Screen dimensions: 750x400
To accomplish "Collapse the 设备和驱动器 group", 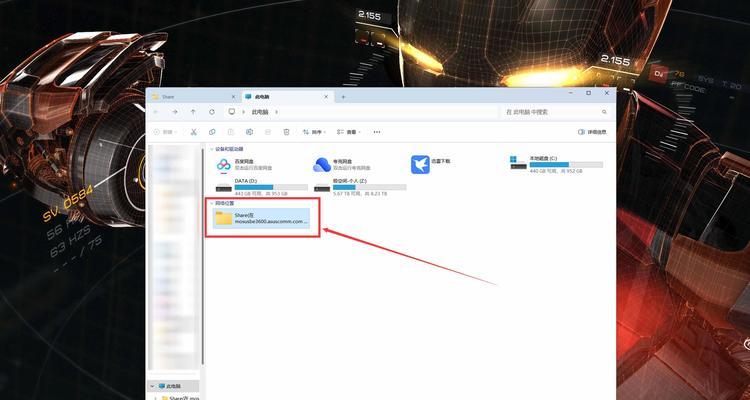I will pyautogui.click(x=212, y=149).
